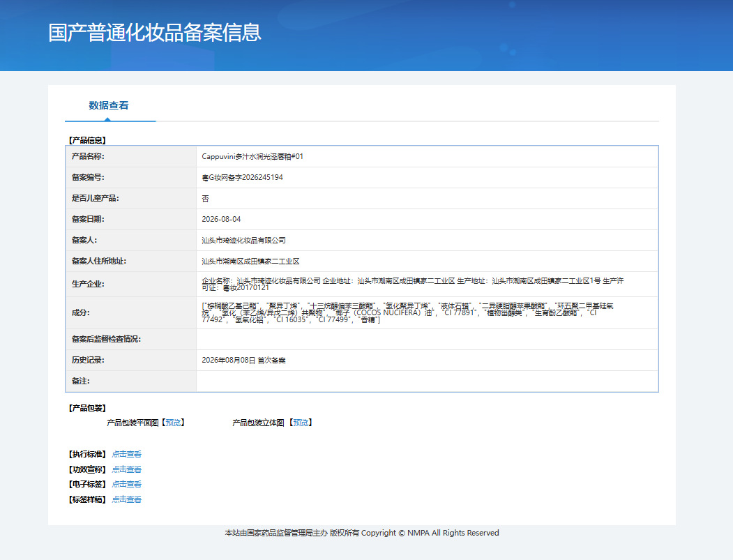Click the 备案人住所地址 value cell
733x560 pixels.
tap(427, 262)
